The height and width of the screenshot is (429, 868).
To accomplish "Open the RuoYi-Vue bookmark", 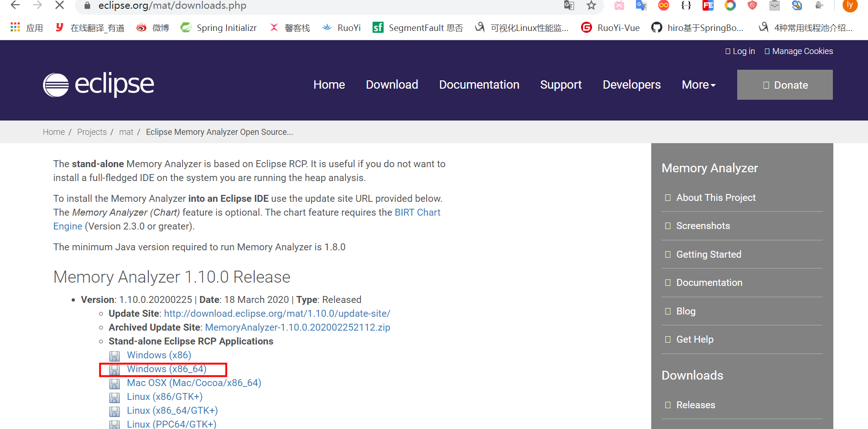I will coord(611,28).
